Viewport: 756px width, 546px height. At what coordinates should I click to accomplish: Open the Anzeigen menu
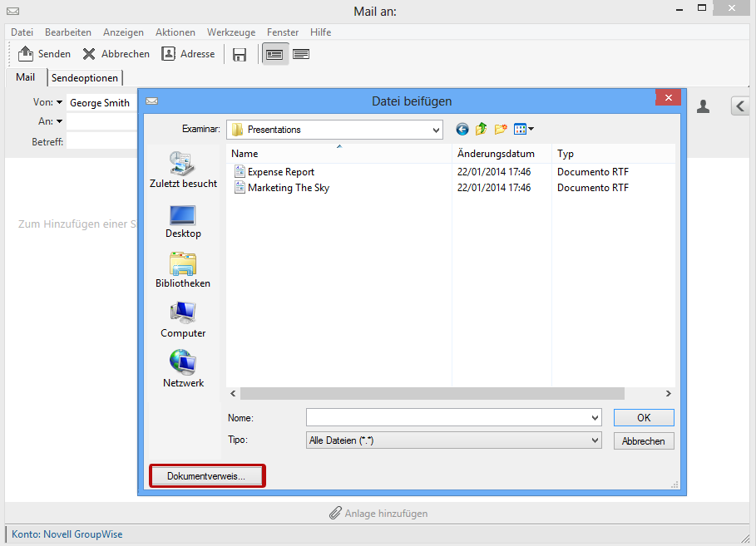[123, 32]
